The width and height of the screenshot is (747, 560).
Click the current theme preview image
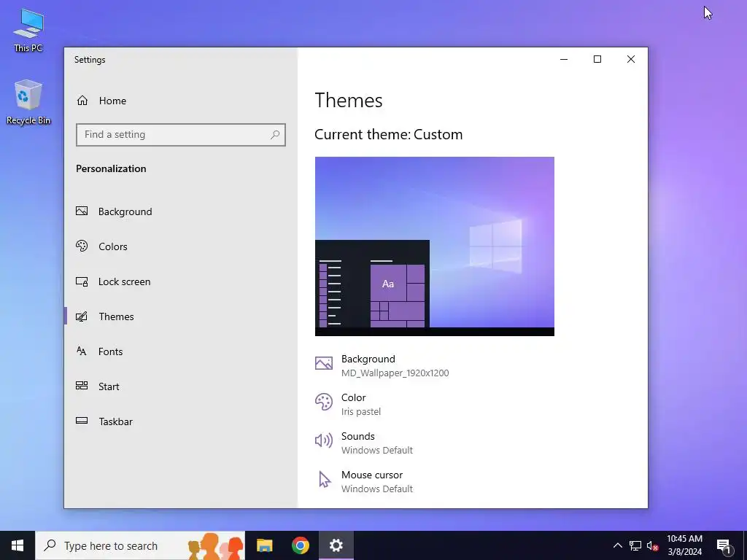click(435, 246)
